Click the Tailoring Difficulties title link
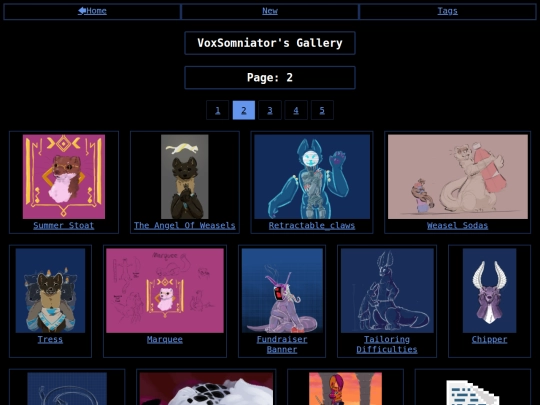This screenshot has width=540, height=405. [x=387, y=344]
